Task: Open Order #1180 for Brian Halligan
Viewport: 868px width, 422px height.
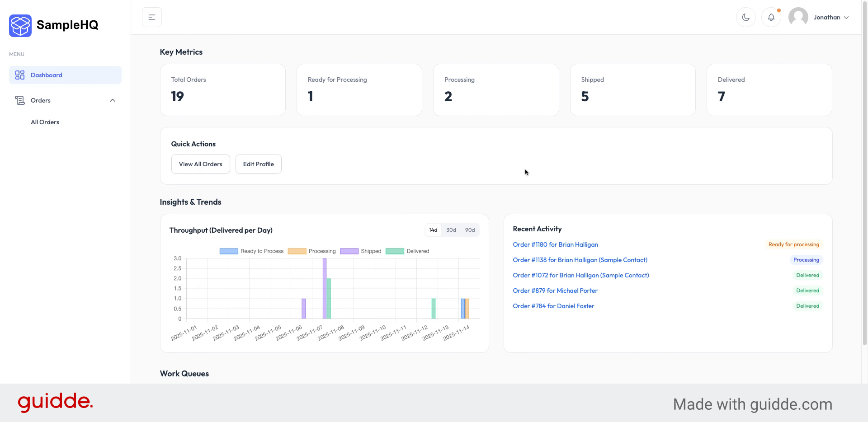Action: click(x=555, y=244)
